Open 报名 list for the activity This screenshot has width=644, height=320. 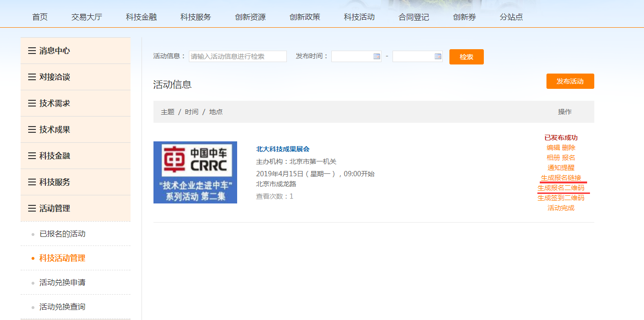(x=568, y=158)
